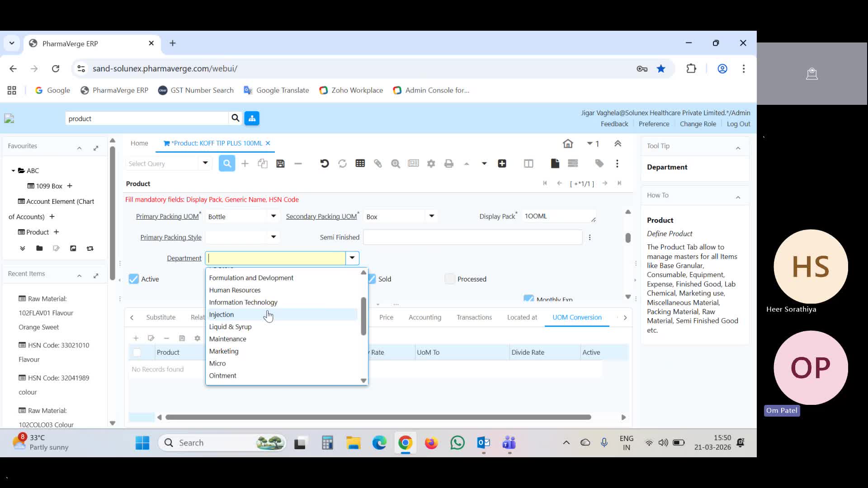
Task: Switch to the Accounting tab
Action: 425,317
